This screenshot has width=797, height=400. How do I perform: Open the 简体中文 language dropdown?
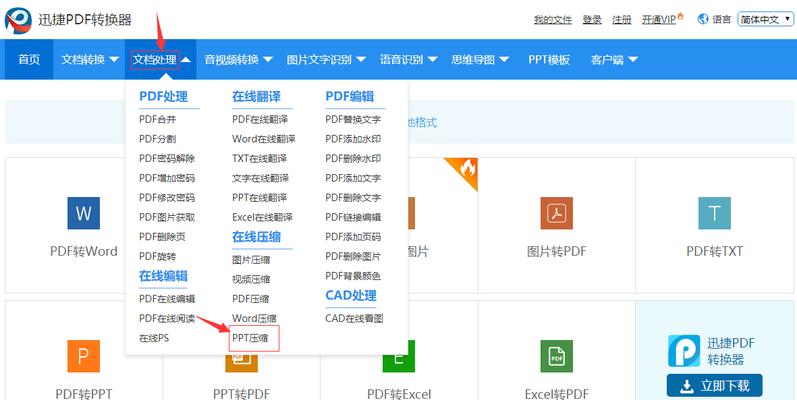tap(765, 19)
